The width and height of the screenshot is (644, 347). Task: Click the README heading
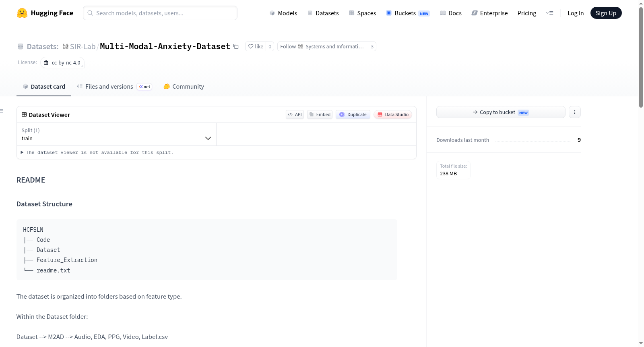(x=31, y=180)
